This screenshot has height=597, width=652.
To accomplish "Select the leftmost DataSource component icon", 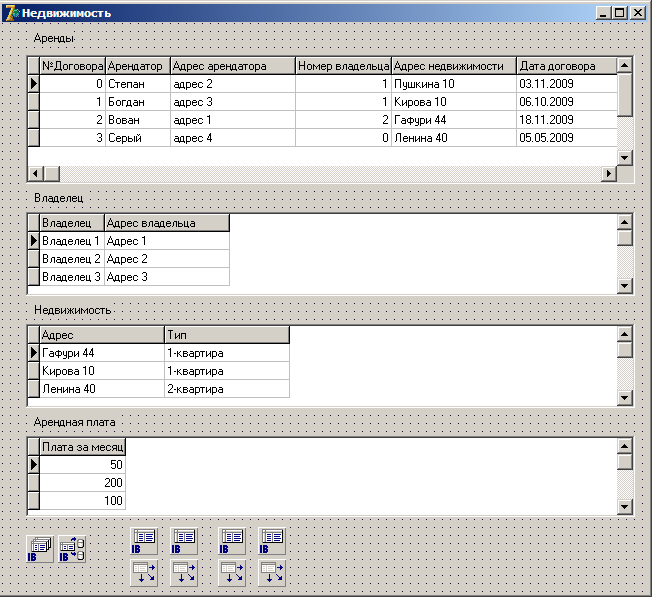I will (x=144, y=573).
